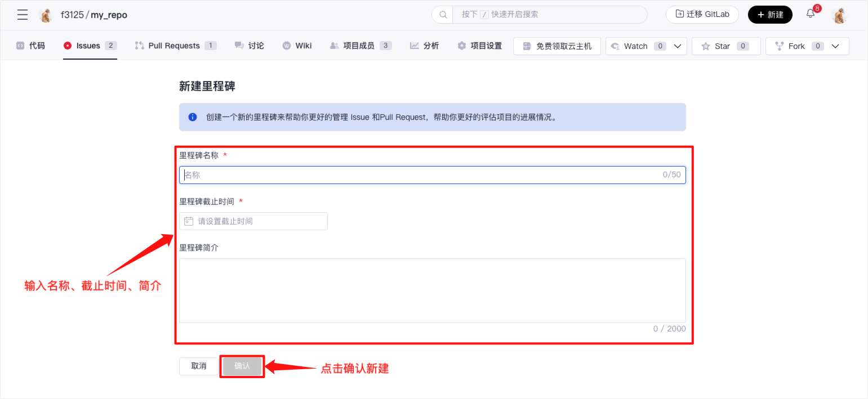Image resolution: width=868 pixels, height=399 pixels.
Task: Click the 免费领取云主机 server icon button
Action: (557, 46)
